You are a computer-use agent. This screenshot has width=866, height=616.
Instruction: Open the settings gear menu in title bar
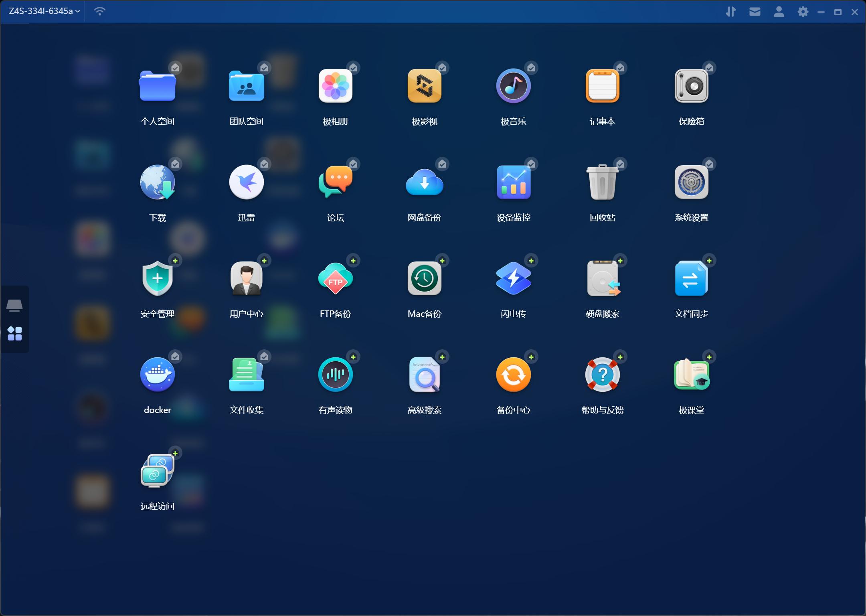803,12
